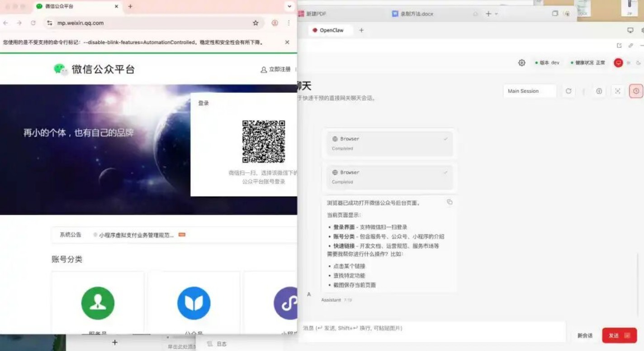Viewport: 644px width, 351px height.
Task: Open the Main Session dropdown
Action: [x=530, y=91]
